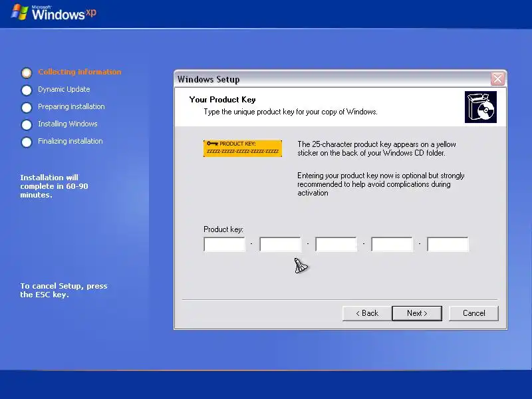Click the 'Collecting information' step text
Screen dimensions: 532x399
[x=80, y=72]
